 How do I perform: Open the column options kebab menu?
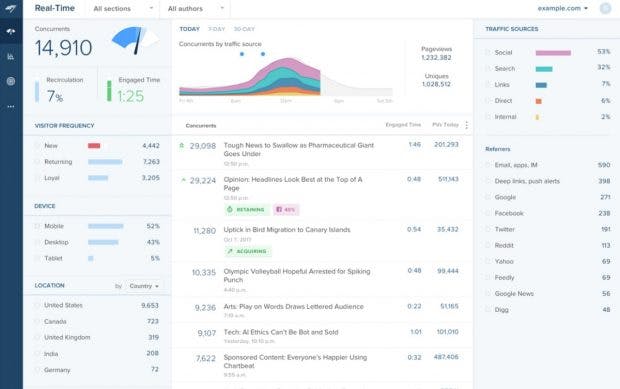[x=467, y=125]
